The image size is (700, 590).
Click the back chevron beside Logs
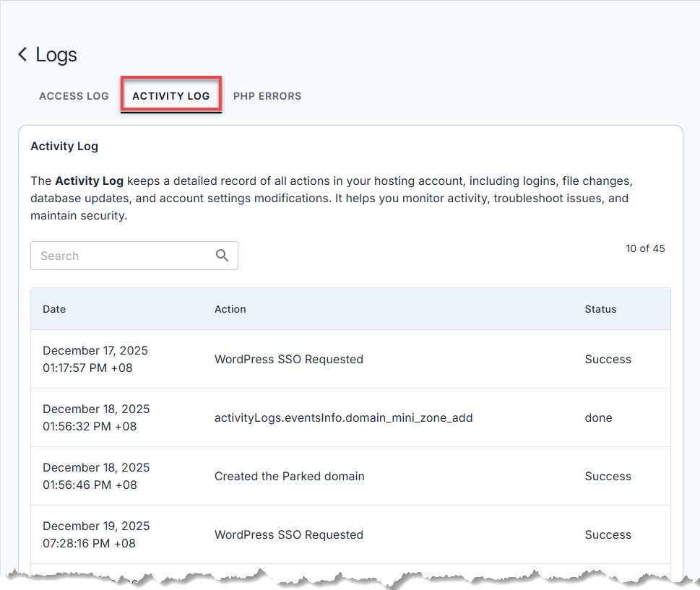(x=22, y=55)
